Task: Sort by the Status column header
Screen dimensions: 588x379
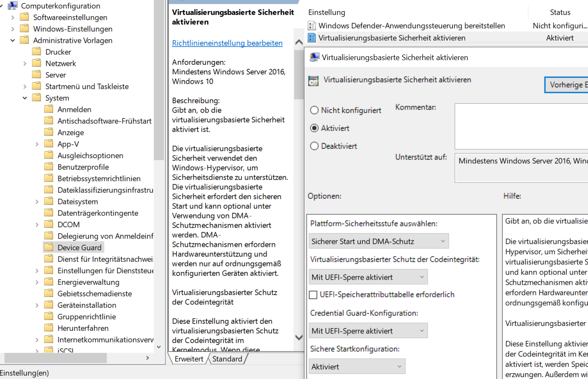Action: pos(560,12)
